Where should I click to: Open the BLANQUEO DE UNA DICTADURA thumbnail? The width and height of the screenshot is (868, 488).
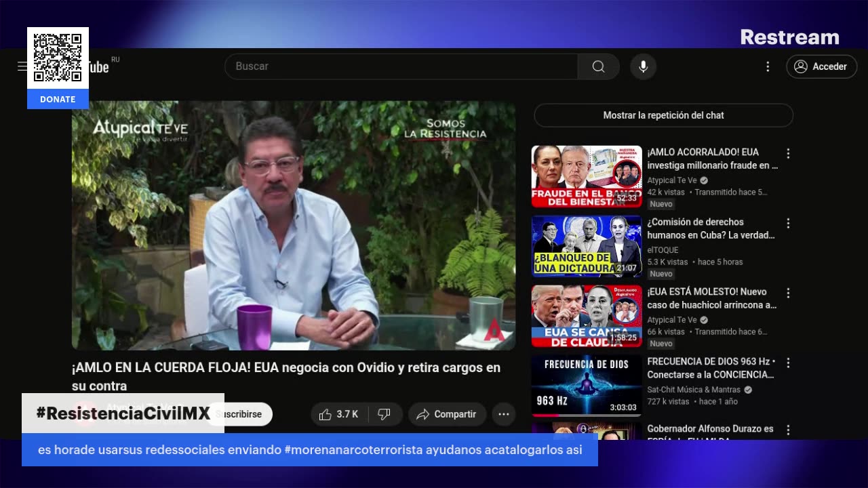(x=587, y=246)
